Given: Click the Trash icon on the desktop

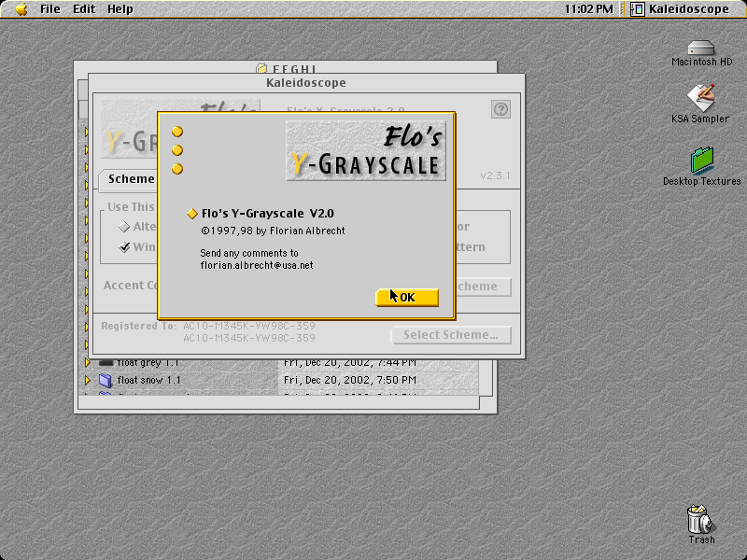Looking at the screenshot, I should pyautogui.click(x=699, y=519).
